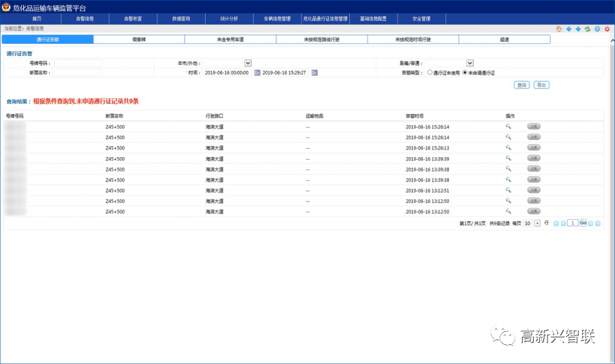Switch to the 超速 tab

pyautogui.click(x=504, y=40)
